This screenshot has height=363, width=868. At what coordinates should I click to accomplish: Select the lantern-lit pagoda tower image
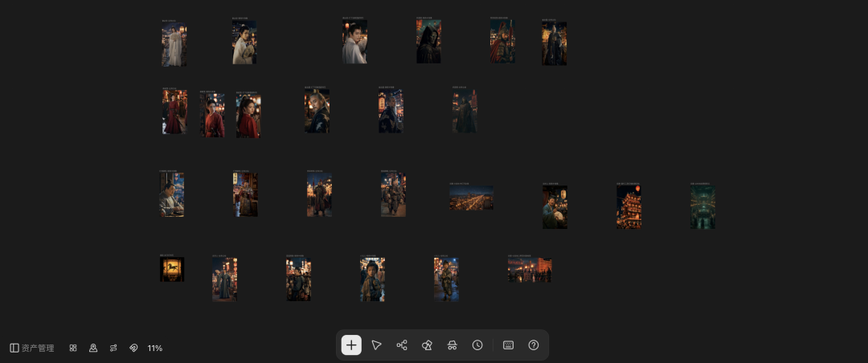point(628,207)
